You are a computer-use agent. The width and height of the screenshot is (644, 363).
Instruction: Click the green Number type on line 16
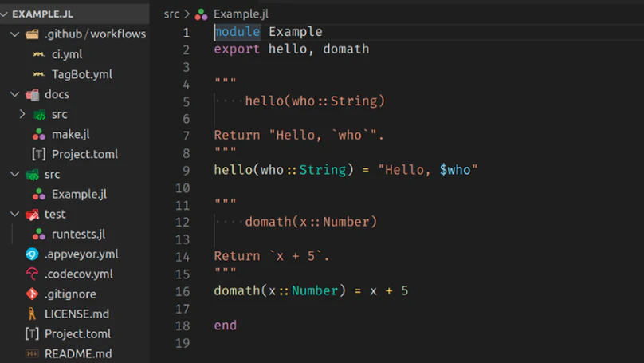[x=315, y=290]
